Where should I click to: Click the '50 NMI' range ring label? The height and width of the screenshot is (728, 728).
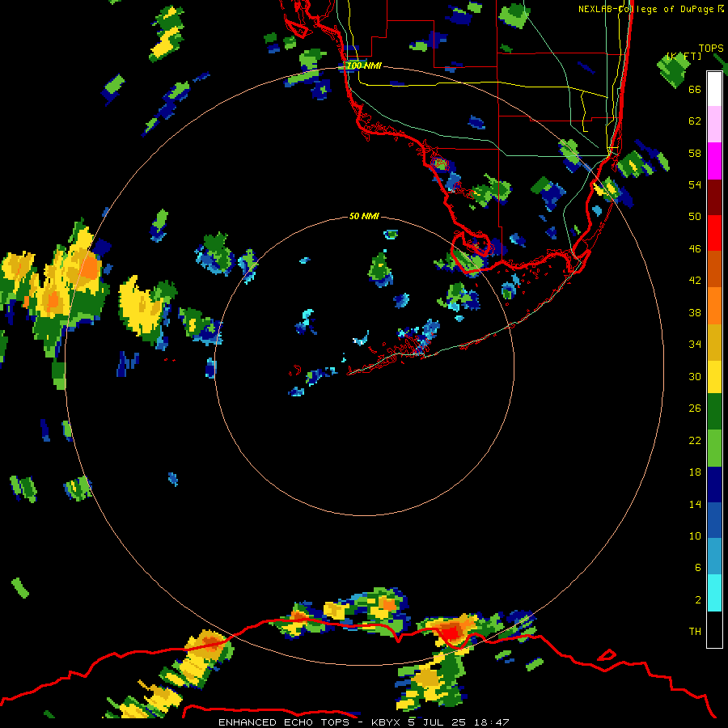click(x=364, y=216)
